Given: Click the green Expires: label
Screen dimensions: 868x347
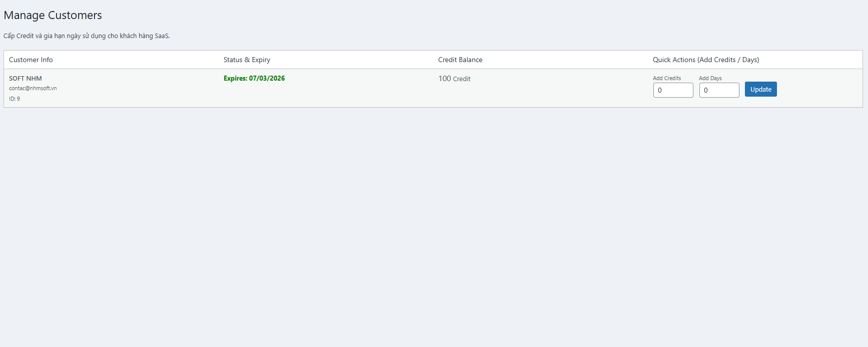Looking at the screenshot, I should (235, 78).
